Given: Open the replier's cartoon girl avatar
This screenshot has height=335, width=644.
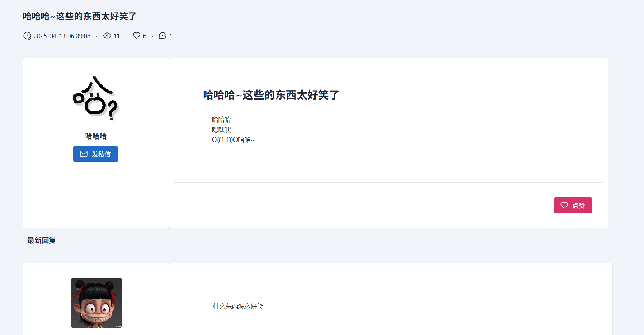Looking at the screenshot, I should pos(97,303).
